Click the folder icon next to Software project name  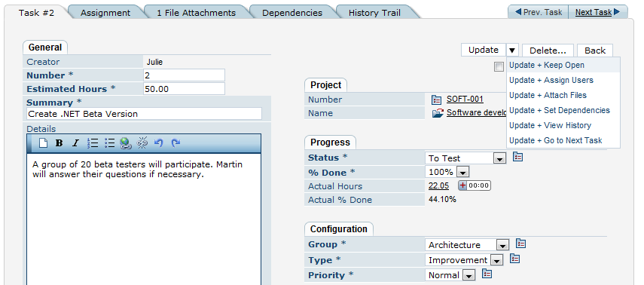(438, 113)
